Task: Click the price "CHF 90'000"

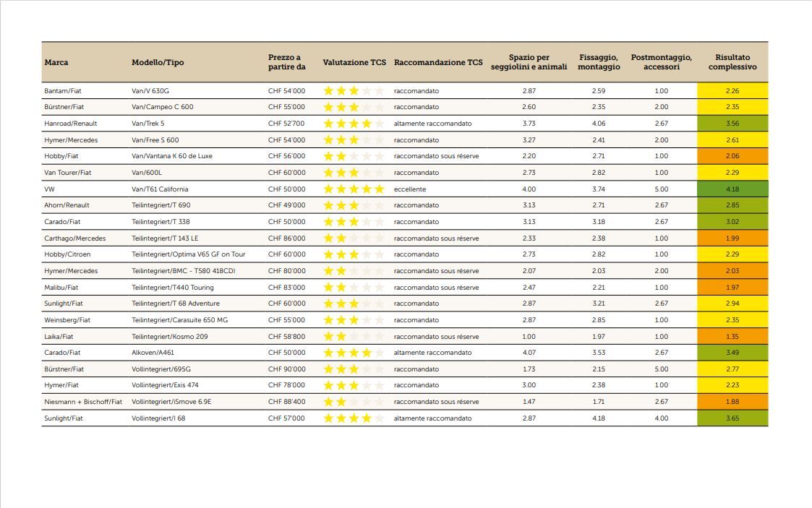Action: pyautogui.click(x=286, y=369)
